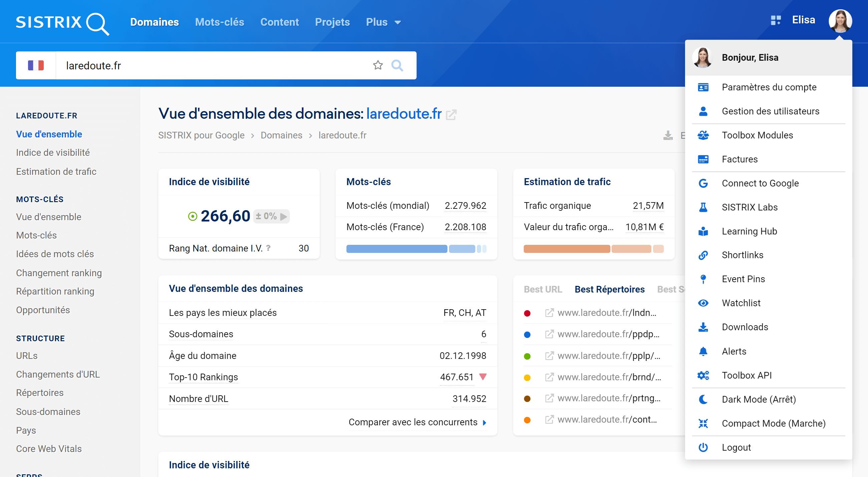Click the download export icon near breadcrumb
Screen dimensions: 868x477
pos(668,135)
